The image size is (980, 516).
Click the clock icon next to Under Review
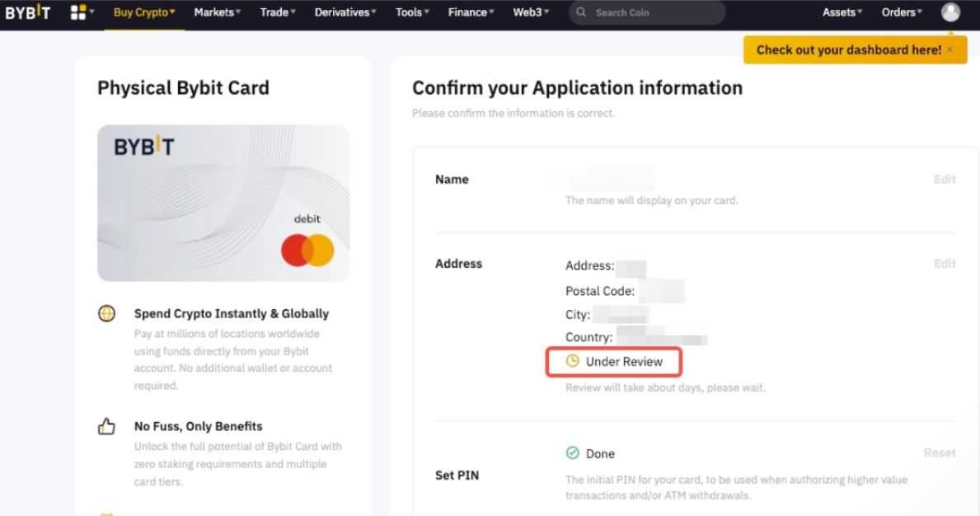573,361
